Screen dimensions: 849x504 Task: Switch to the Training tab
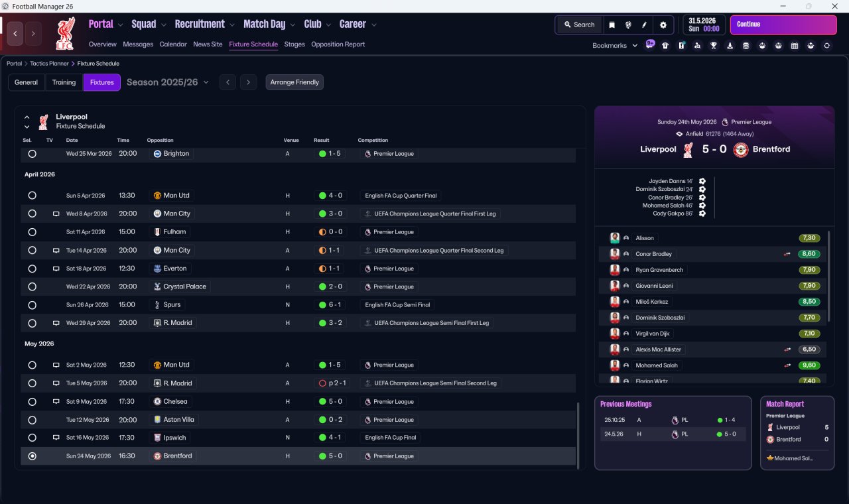pos(64,82)
